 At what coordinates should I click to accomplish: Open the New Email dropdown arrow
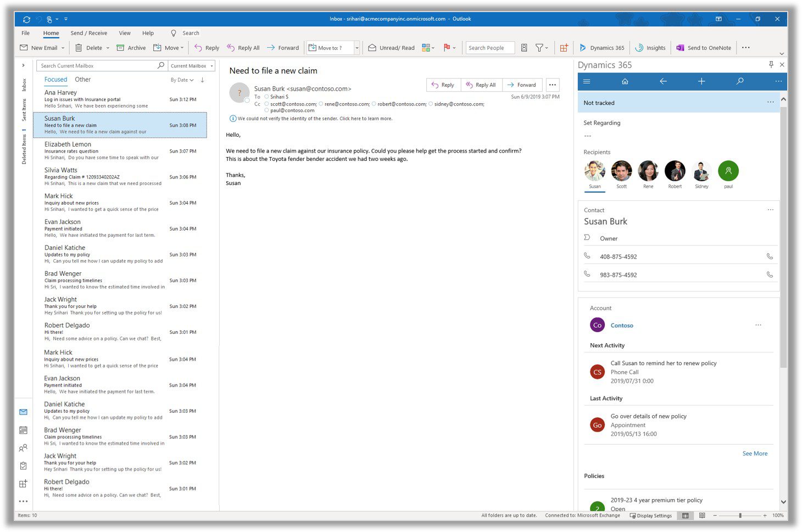click(63, 48)
